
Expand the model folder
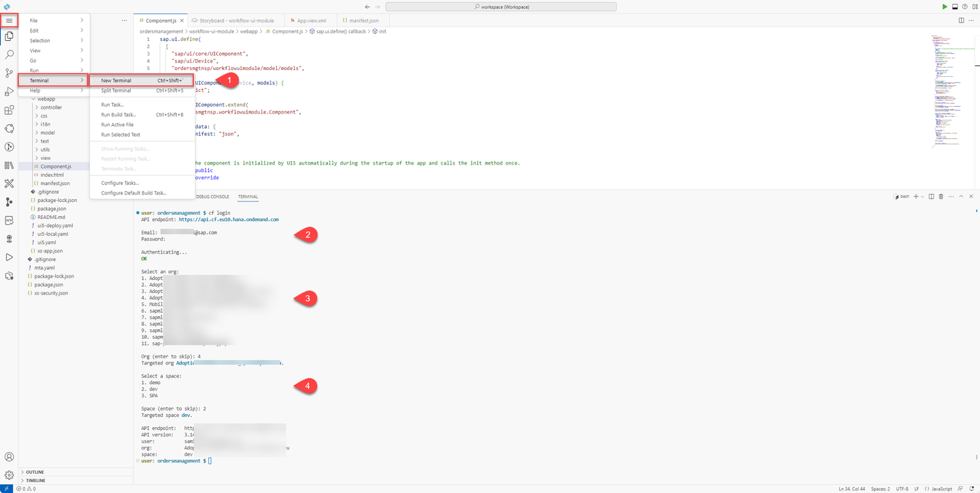coord(48,133)
